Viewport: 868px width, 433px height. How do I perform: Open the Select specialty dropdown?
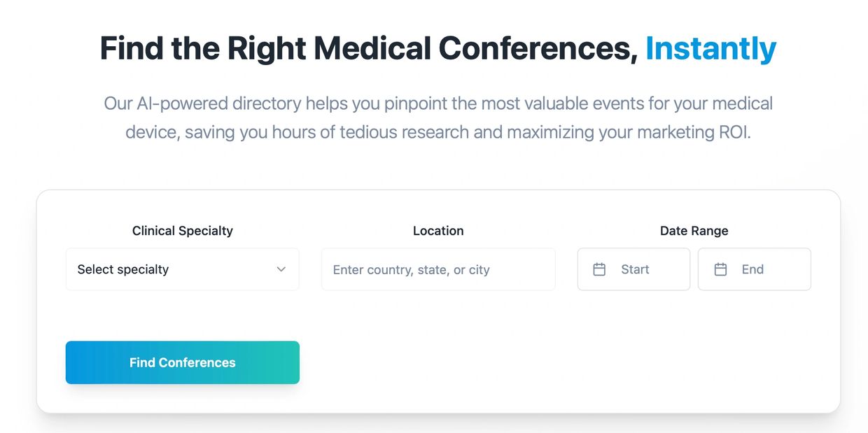tap(182, 269)
